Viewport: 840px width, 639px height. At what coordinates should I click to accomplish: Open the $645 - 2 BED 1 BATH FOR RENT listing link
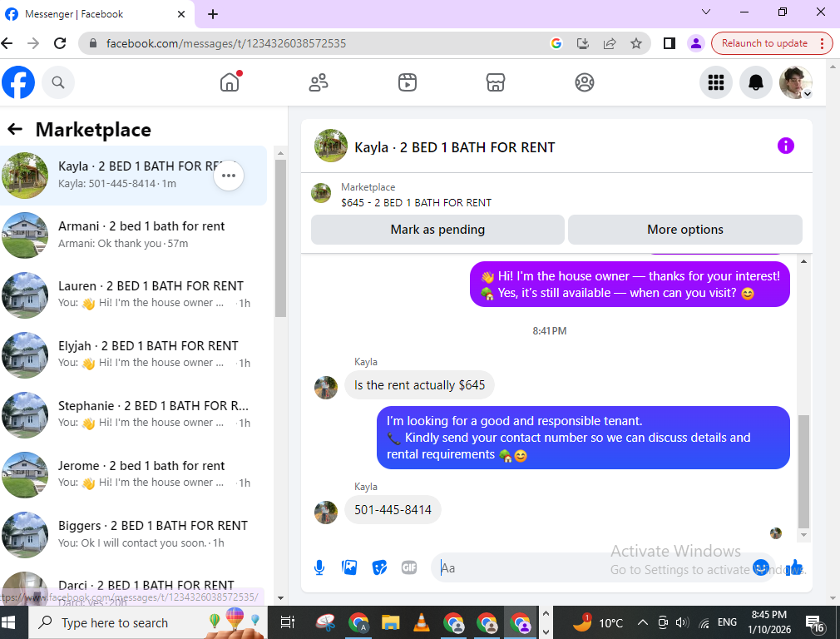pyautogui.click(x=416, y=203)
